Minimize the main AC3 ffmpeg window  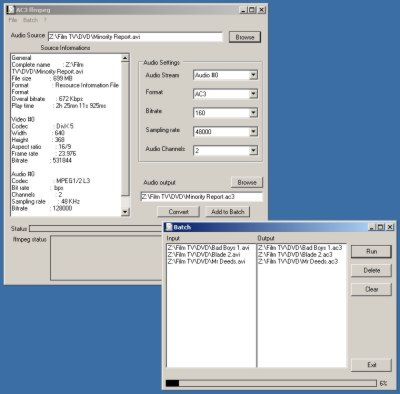pyautogui.click(x=244, y=10)
